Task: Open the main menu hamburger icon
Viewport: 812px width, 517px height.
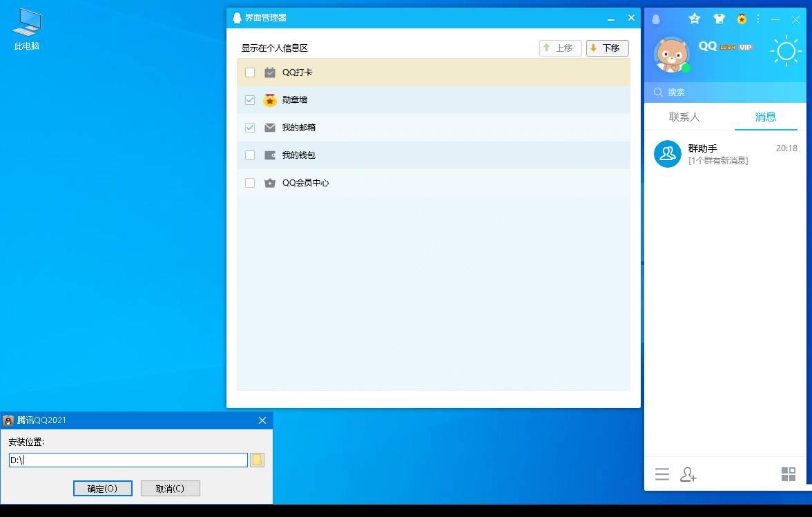Action: tap(662, 474)
